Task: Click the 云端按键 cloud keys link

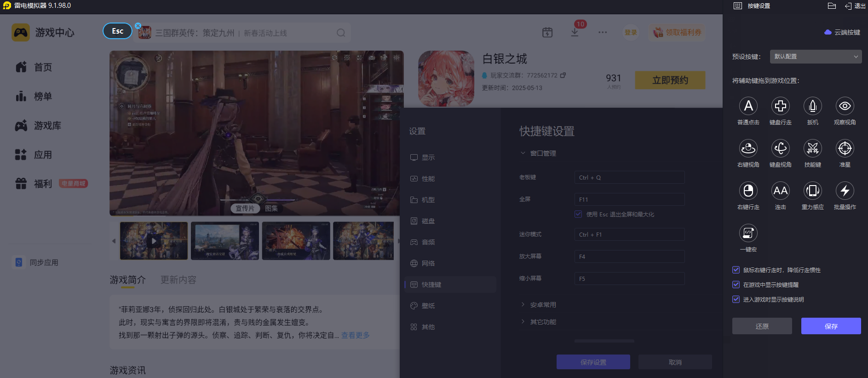Action: tap(842, 32)
